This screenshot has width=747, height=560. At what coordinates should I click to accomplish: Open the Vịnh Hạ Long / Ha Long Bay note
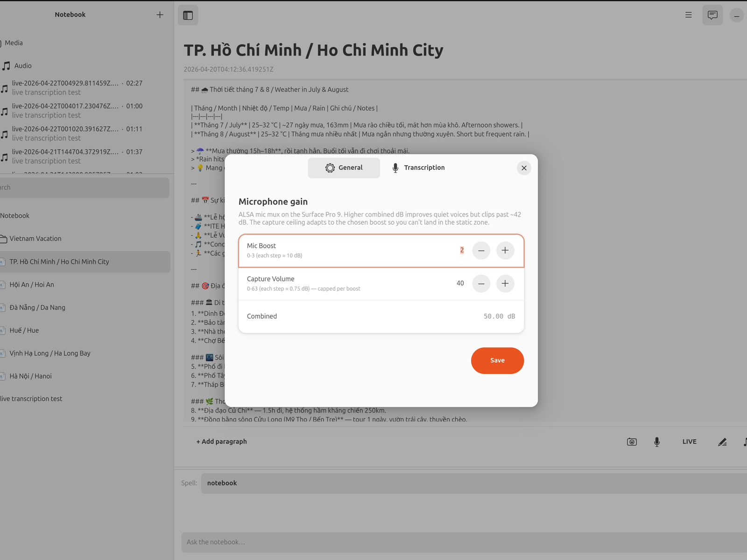(50, 353)
